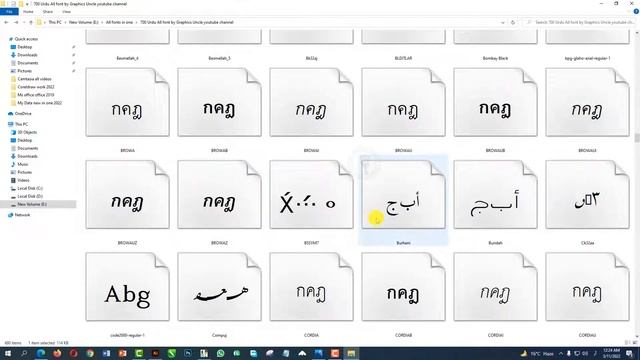
Task: Open the volume control in system tray
Action: [x=585, y=353]
